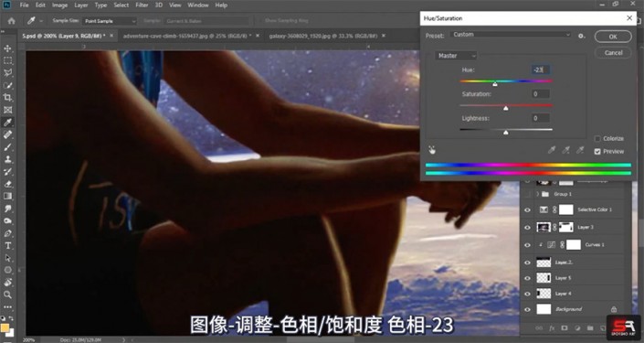The height and width of the screenshot is (343, 644).
Task: Select the Clone Stamp tool
Action: point(7,159)
